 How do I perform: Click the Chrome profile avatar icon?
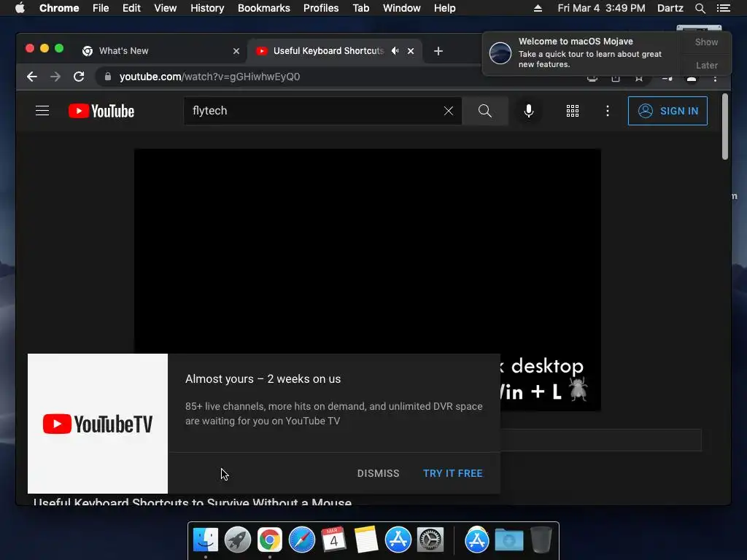(x=692, y=77)
